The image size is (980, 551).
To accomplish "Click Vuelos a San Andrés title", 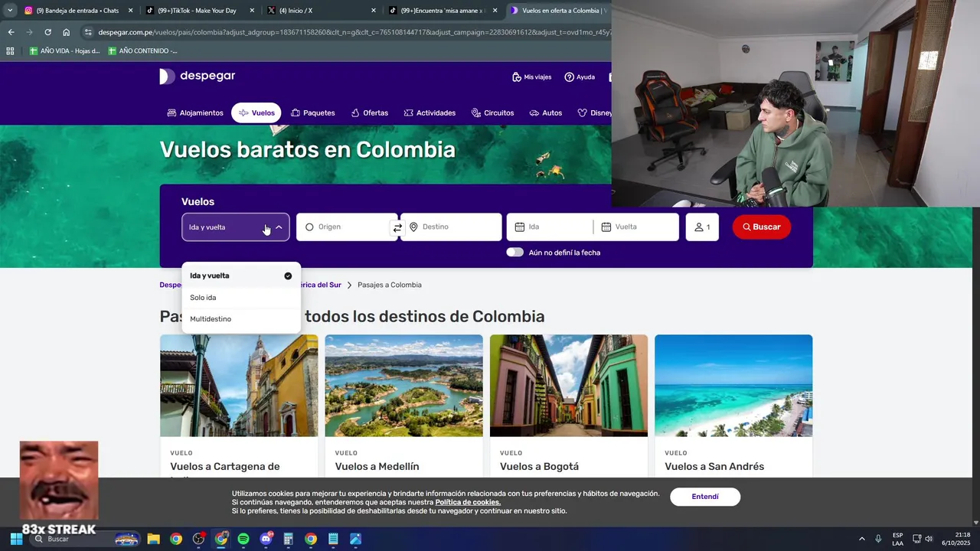I will coord(714,467).
